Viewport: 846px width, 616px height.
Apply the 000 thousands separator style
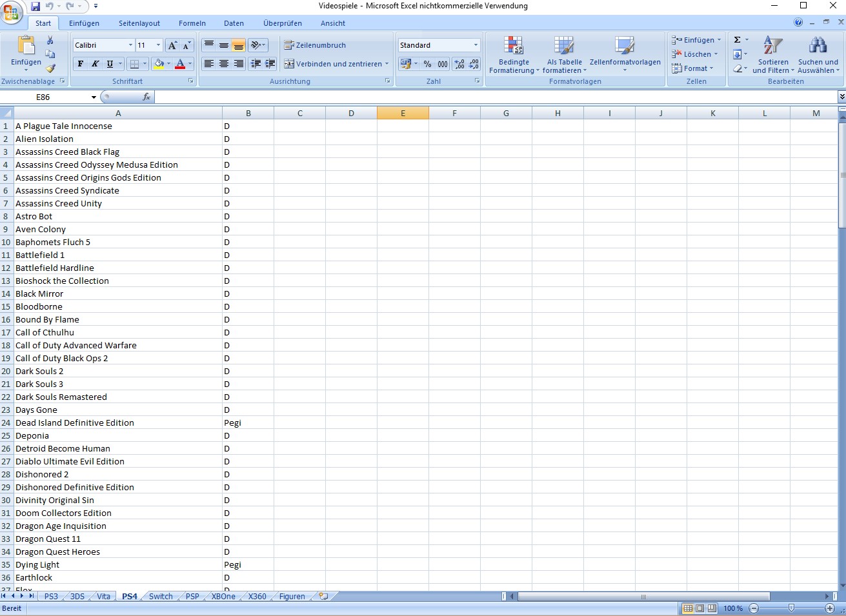(443, 64)
